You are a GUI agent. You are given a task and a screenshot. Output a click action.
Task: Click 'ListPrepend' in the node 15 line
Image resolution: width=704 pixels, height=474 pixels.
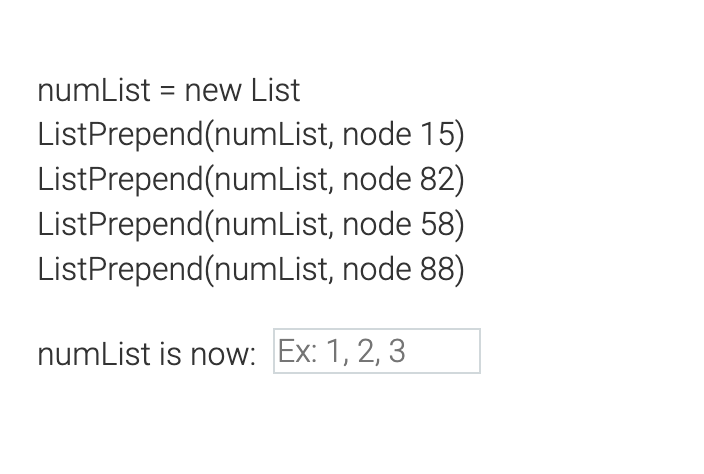[x=121, y=135]
